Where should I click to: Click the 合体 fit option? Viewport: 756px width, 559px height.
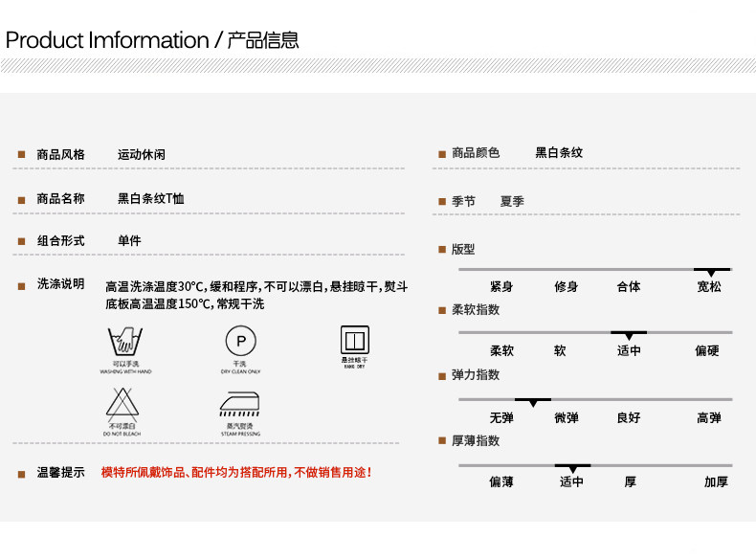click(629, 286)
